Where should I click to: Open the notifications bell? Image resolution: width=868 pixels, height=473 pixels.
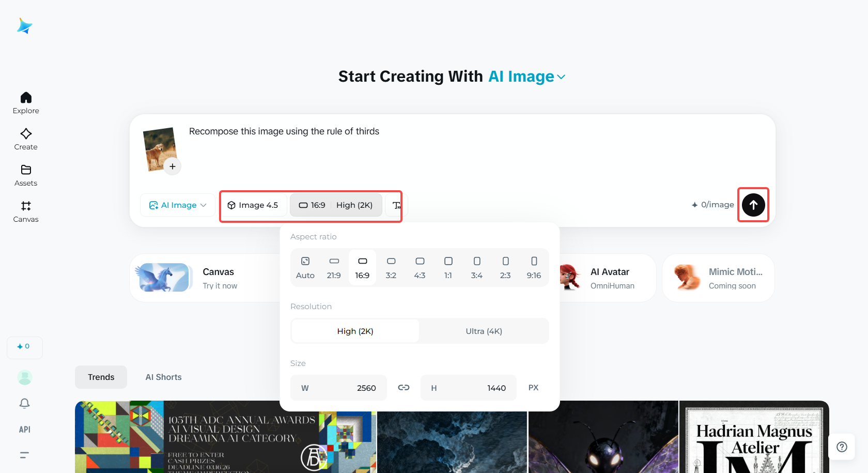[x=25, y=403]
